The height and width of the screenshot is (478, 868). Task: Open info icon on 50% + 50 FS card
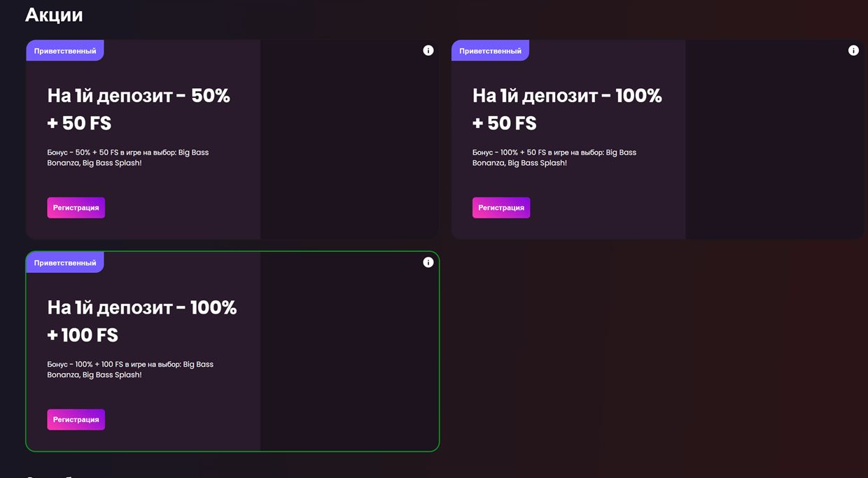pyautogui.click(x=428, y=50)
